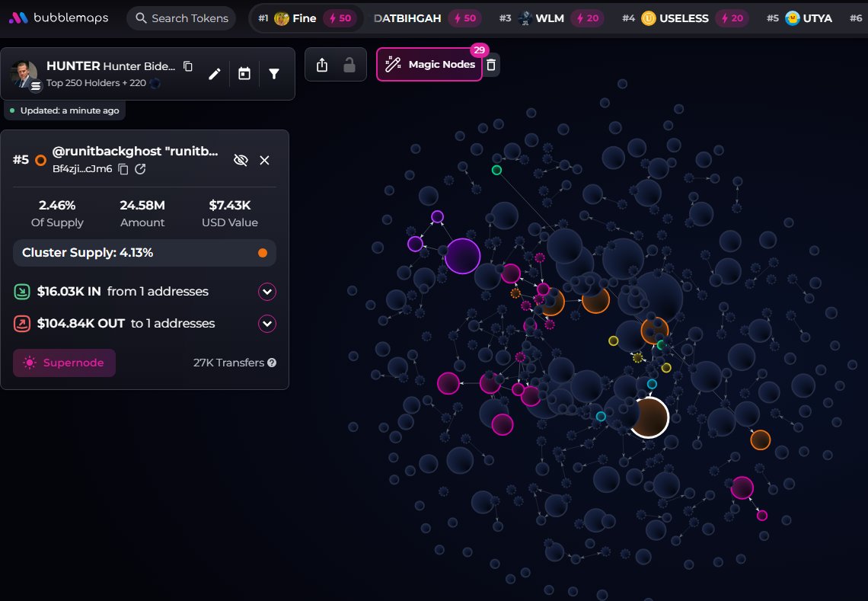Image resolution: width=868 pixels, height=601 pixels.
Task: Select the large purple bubble
Action: point(462,256)
